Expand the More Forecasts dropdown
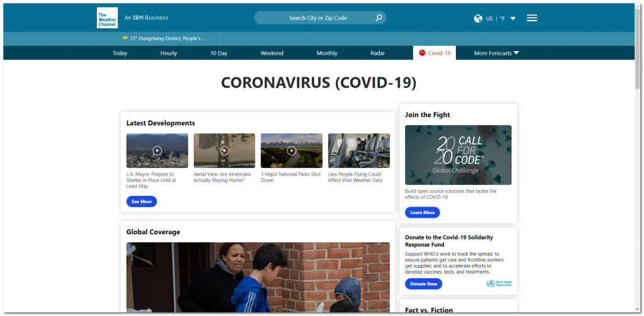Viewport: 644px width, 316px height. (496, 53)
